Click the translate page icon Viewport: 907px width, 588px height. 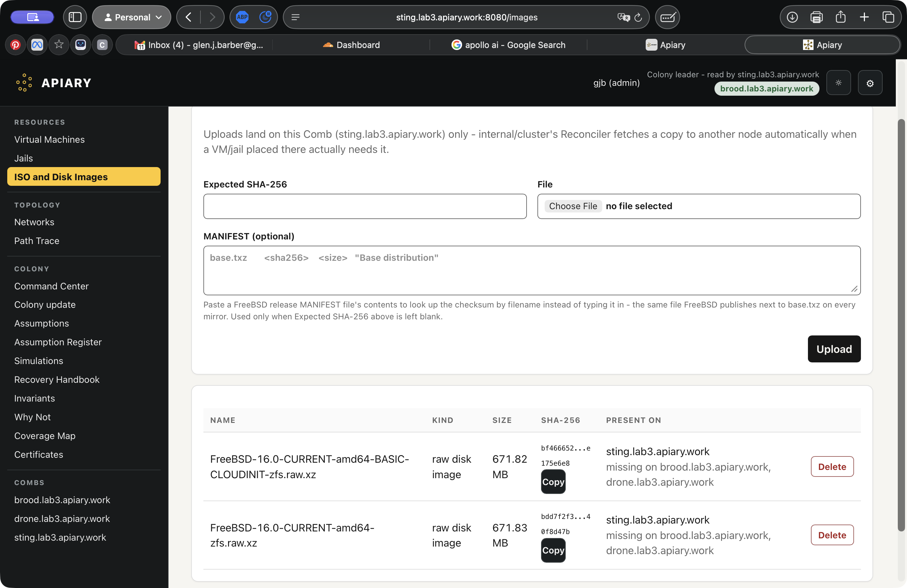tap(623, 17)
